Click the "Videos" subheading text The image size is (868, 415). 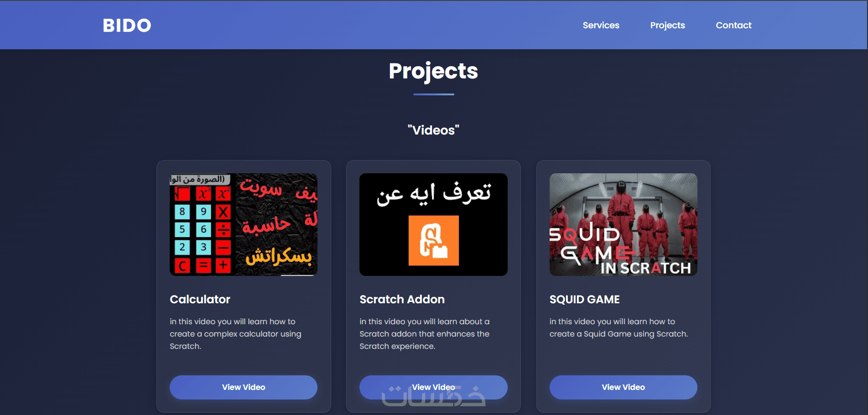pos(433,130)
